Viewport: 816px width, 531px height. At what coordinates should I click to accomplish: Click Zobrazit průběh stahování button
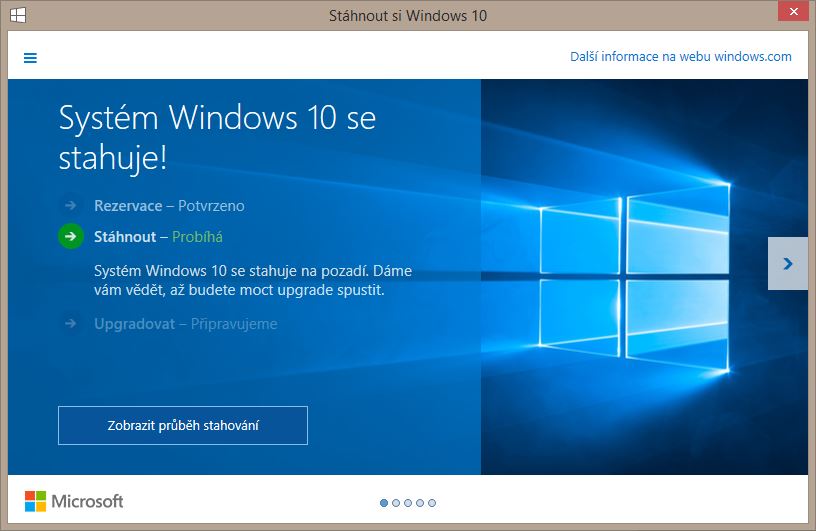coord(183,425)
